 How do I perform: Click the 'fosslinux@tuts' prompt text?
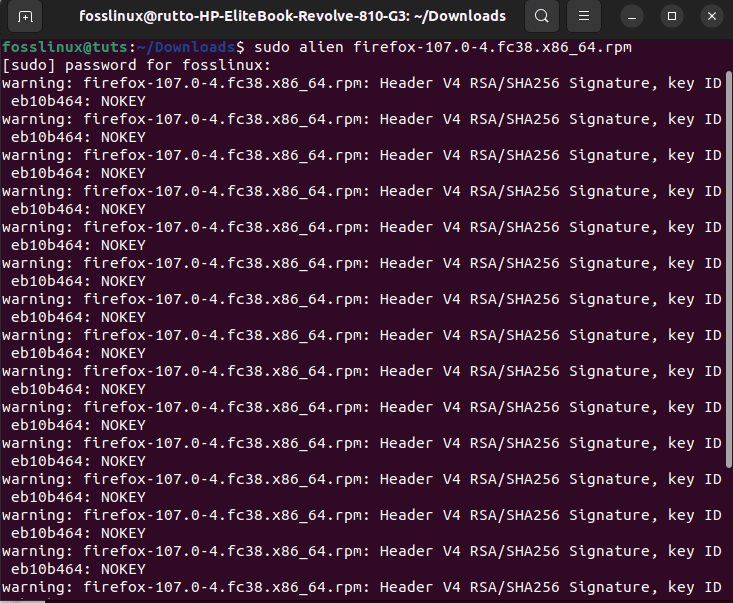tap(65, 47)
